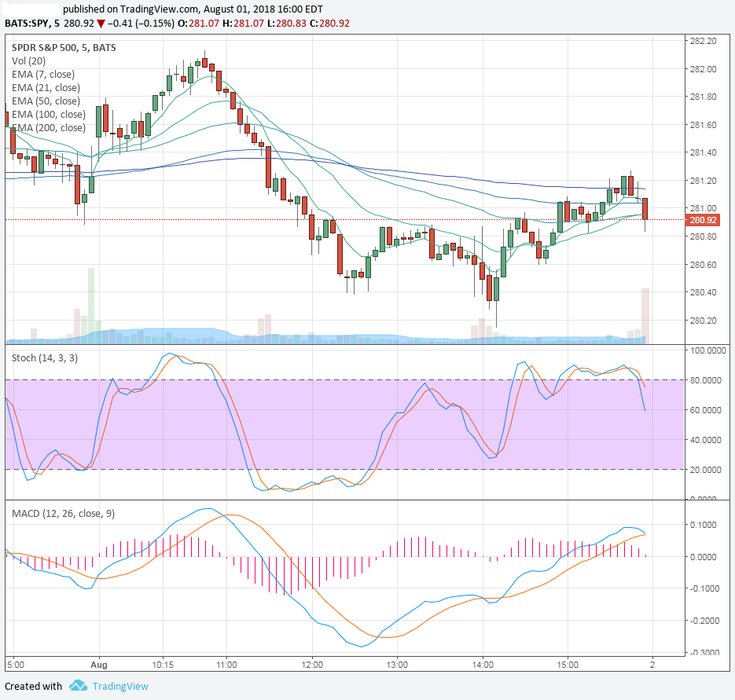Click the 80.0000 stochastic axis label

706,380
